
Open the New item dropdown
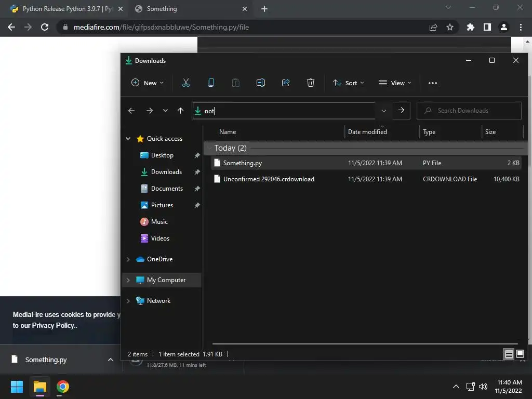point(148,83)
